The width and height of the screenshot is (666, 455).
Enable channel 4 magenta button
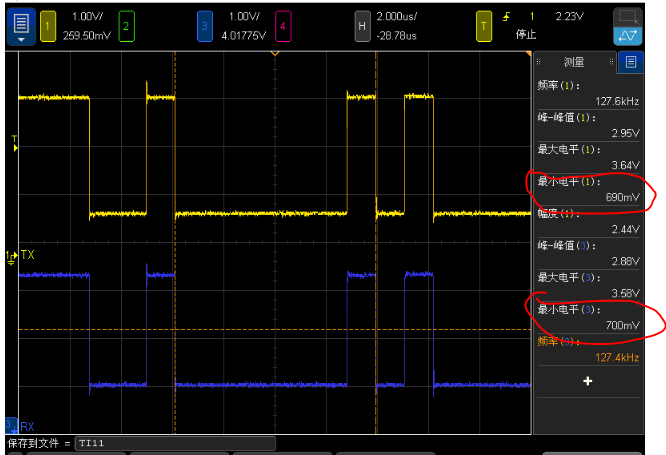pyautogui.click(x=283, y=26)
